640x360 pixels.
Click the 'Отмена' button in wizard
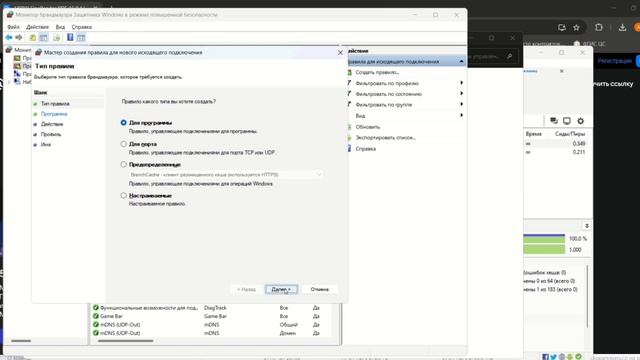tap(320, 289)
